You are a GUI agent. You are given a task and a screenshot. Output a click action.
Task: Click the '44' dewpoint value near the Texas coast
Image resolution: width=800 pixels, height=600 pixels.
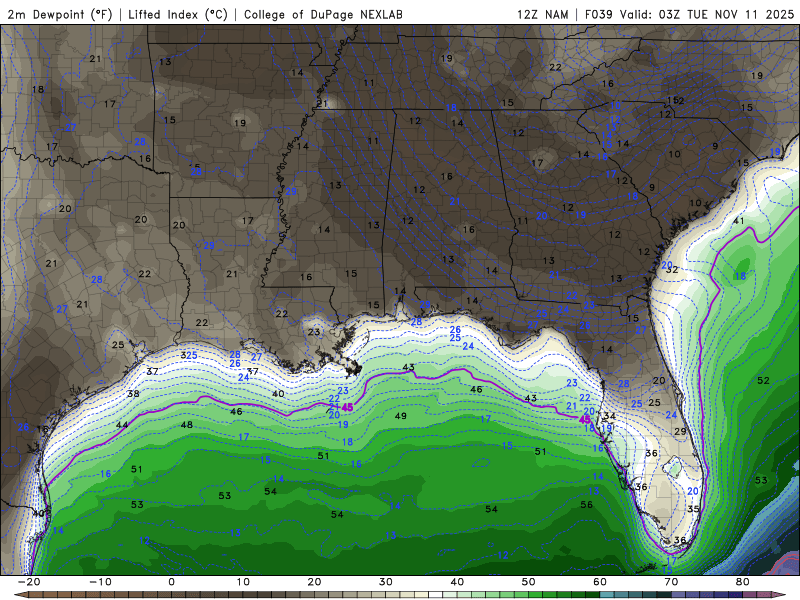click(x=122, y=425)
